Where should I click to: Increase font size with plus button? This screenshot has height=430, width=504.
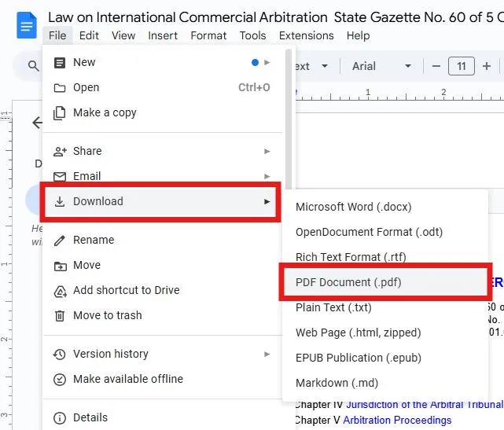487,67
